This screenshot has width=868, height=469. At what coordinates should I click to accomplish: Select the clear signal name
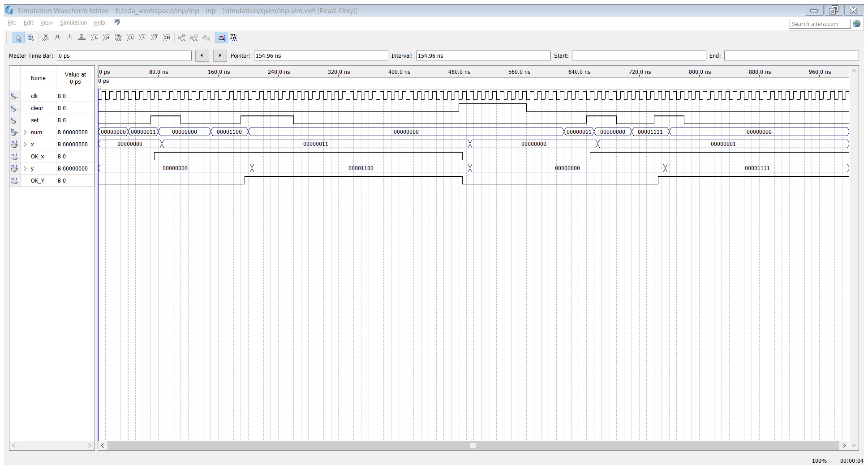37,108
